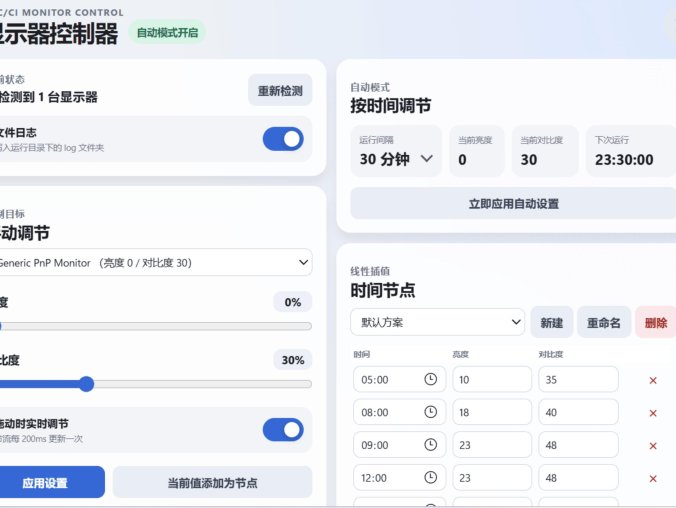Viewport: 676px width, 508px height.
Task: Click the 下次运行 23:30:00 value
Action: [624, 160]
